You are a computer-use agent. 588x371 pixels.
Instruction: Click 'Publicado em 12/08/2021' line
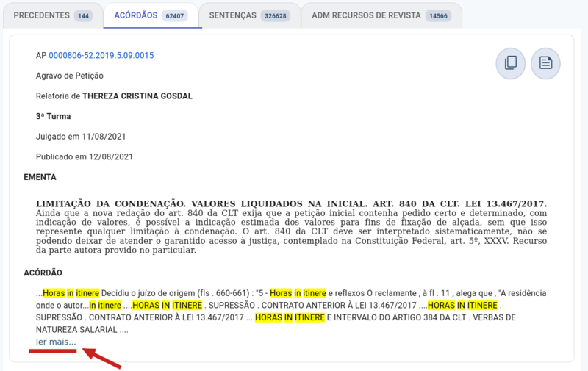(x=85, y=156)
